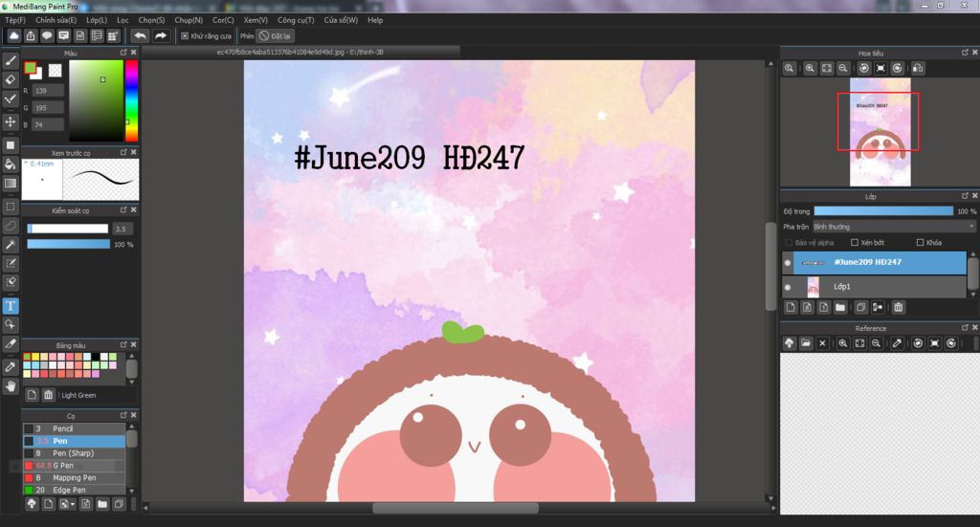Undock the Màu color panel
This screenshot has width=980, height=527.
[x=123, y=53]
